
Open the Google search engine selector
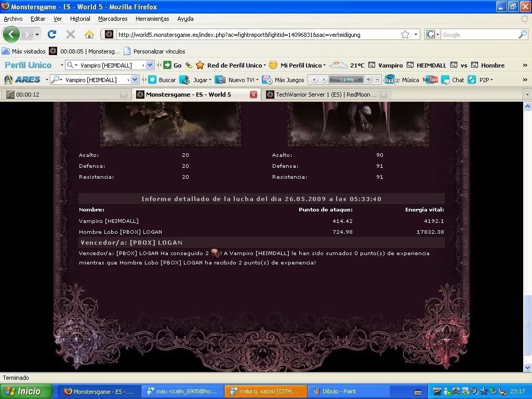point(432,34)
